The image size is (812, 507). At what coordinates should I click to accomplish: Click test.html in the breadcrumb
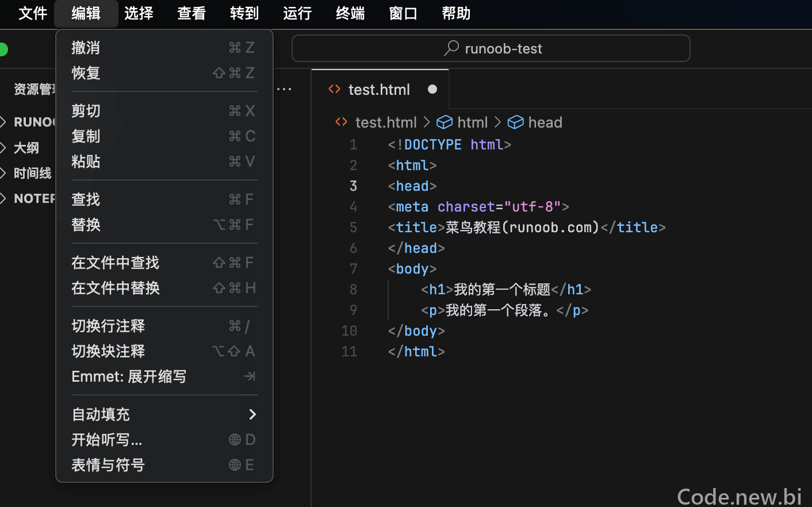point(386,122)
